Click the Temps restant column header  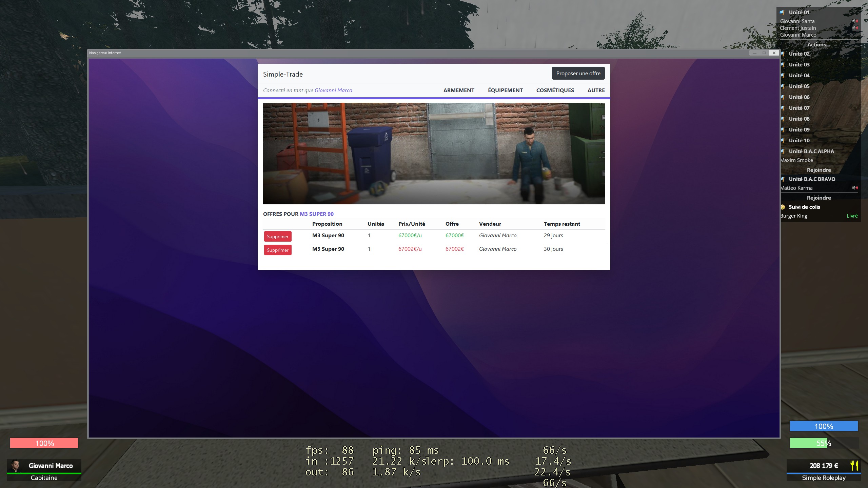[x=562, y=224]
